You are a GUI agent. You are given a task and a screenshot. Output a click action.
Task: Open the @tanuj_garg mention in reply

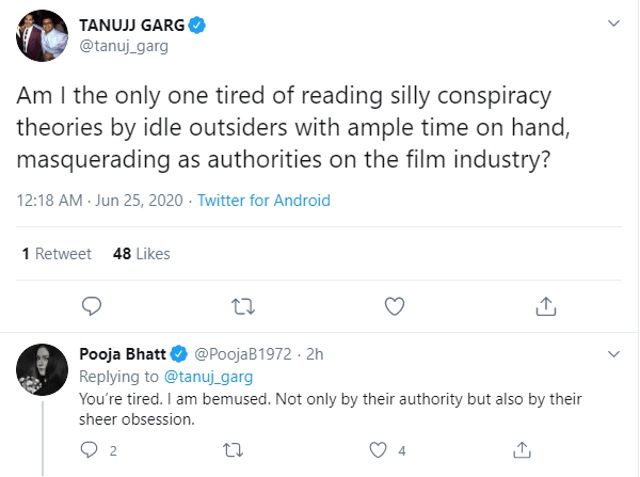208,377
